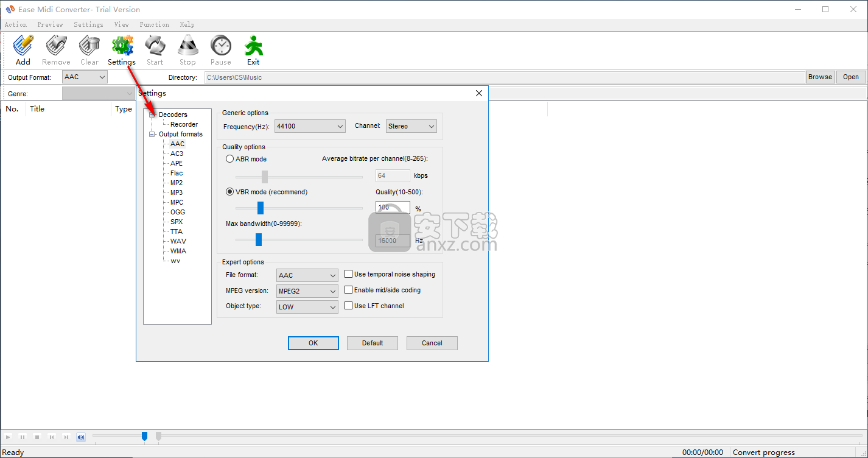Open Settings from the toolbar gear icon
The image size is (868, 458).
(122, 46)
